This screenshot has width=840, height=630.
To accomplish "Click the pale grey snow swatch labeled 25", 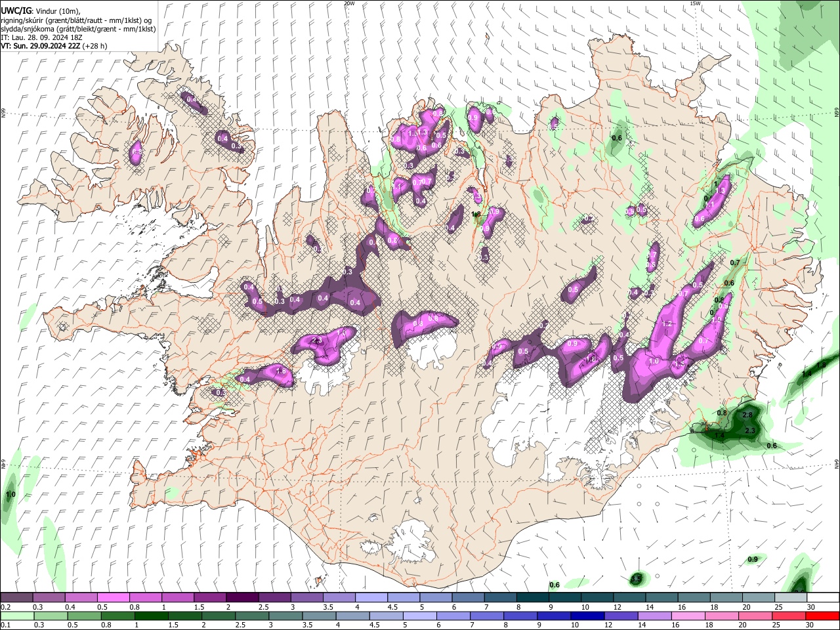I will tap(791, 598).
